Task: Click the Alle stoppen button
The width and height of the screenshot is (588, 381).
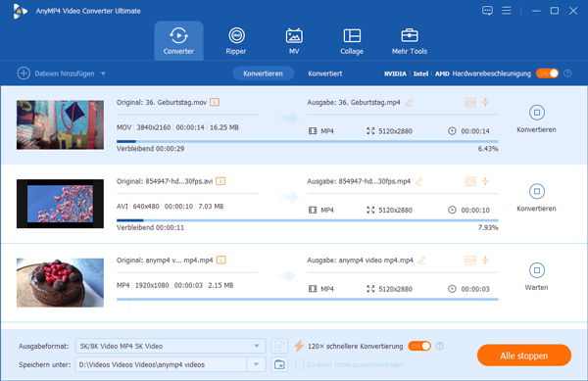Action: tap(524, 356)
